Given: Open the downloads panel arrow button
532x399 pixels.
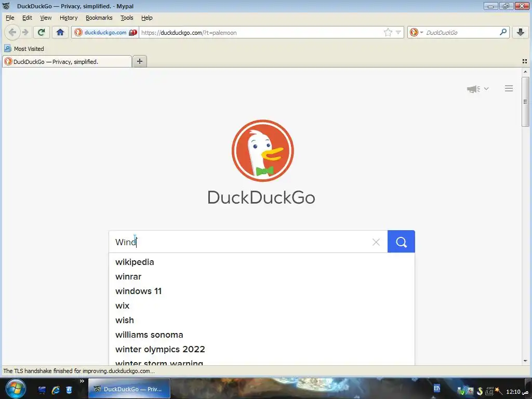Looking at the screenshot, I should pos(521,32).
